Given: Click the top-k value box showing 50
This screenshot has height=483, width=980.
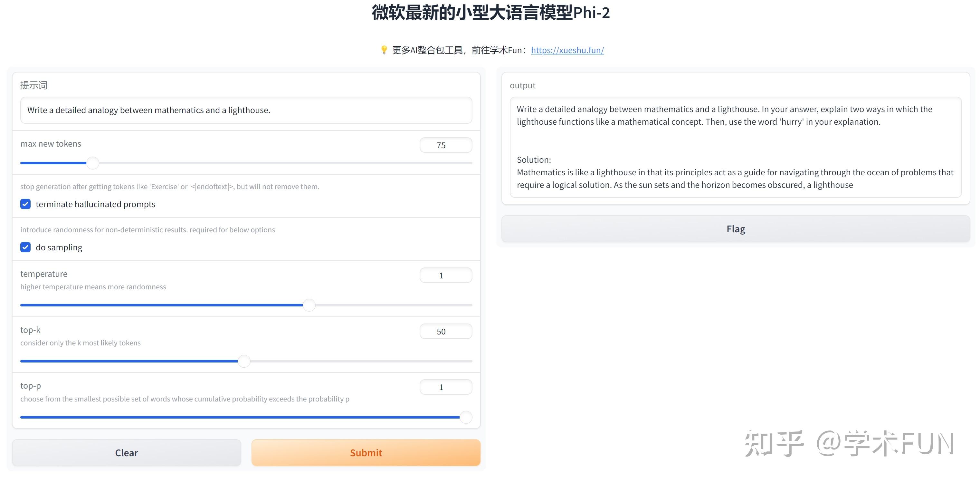Looking at the screenshot, I should [446, 331].
